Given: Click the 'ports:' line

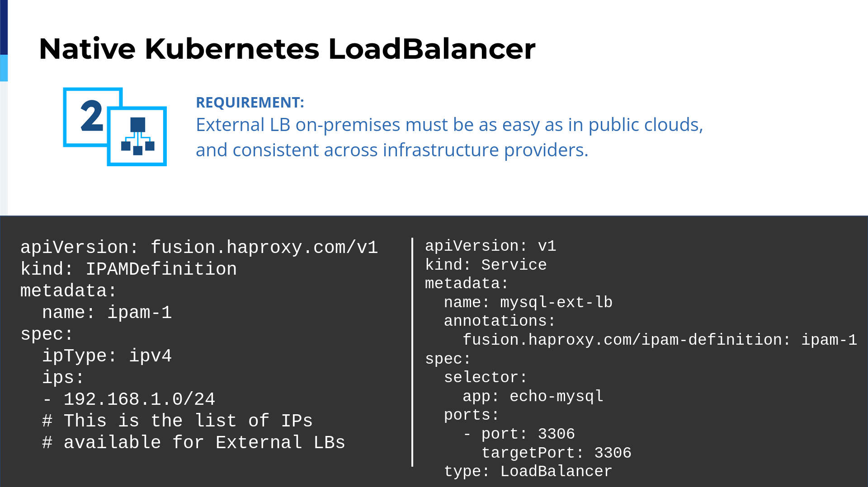Looking at the screenshot, I should click(472, 415).
